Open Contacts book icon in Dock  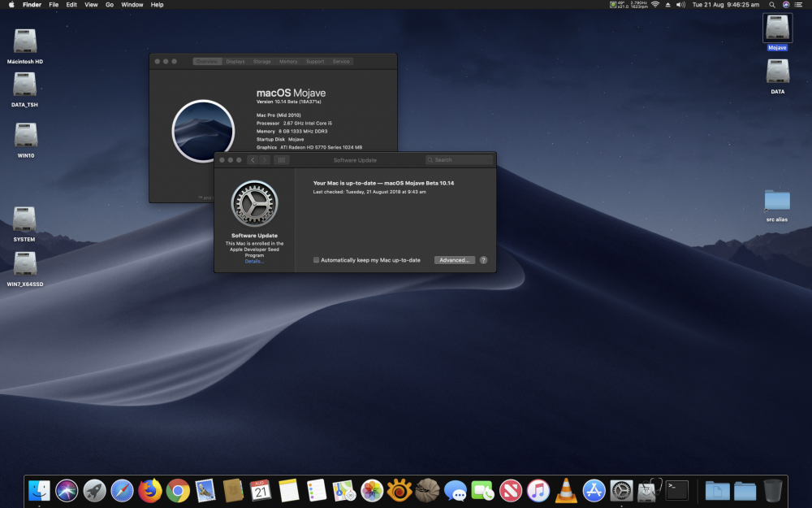[x=233, y=490]
